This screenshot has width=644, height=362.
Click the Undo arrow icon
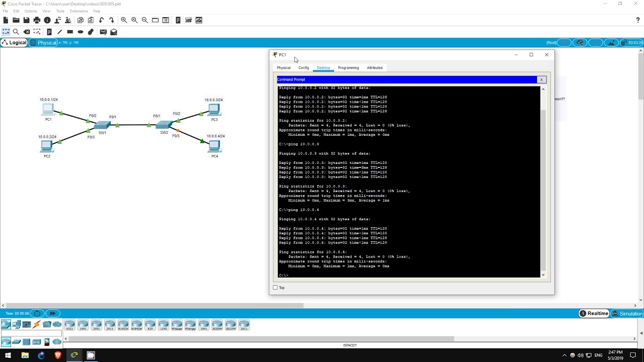pos(101,20)
